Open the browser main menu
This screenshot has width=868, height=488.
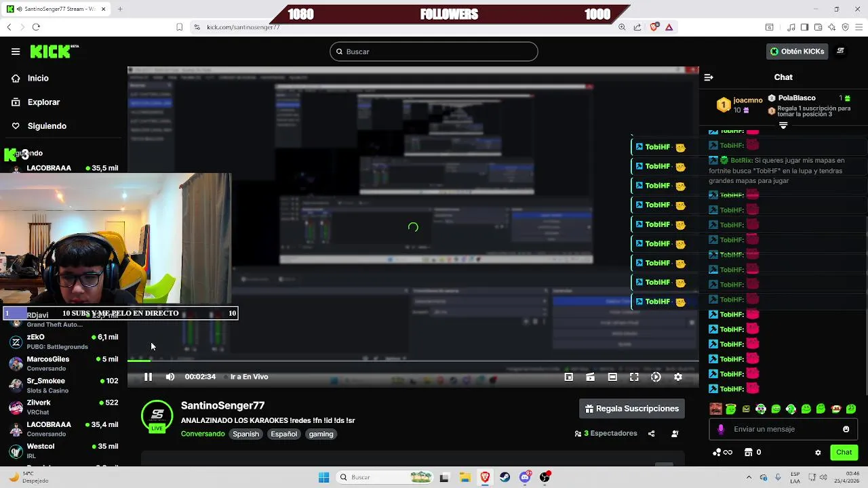[x=859, y=27]
